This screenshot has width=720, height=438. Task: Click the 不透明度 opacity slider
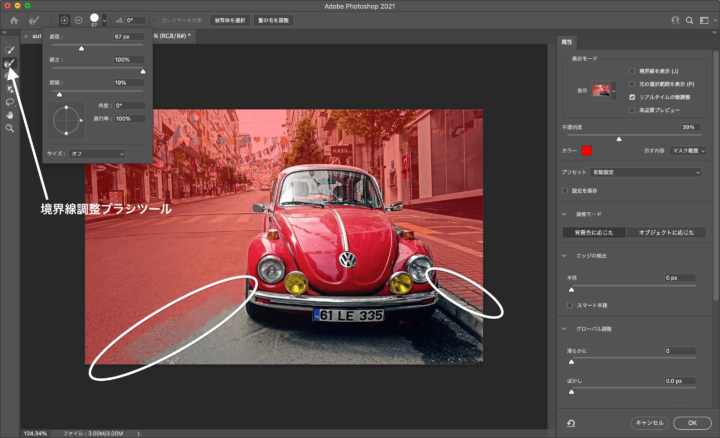click(x=634, y=137)
